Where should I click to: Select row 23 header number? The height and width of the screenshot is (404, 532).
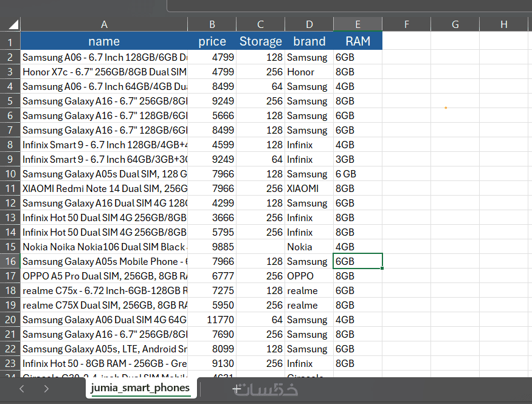point(10,363)
